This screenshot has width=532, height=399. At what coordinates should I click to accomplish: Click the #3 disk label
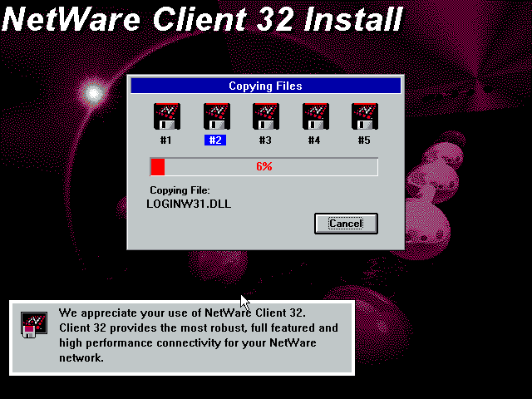pos(265,140)
